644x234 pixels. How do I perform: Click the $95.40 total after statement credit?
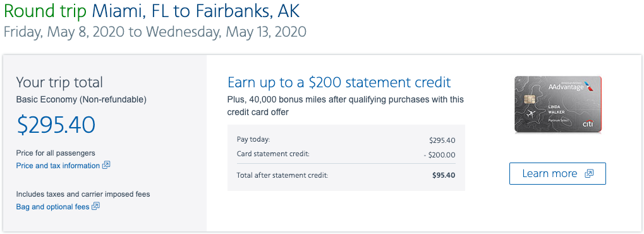point(444,175)
